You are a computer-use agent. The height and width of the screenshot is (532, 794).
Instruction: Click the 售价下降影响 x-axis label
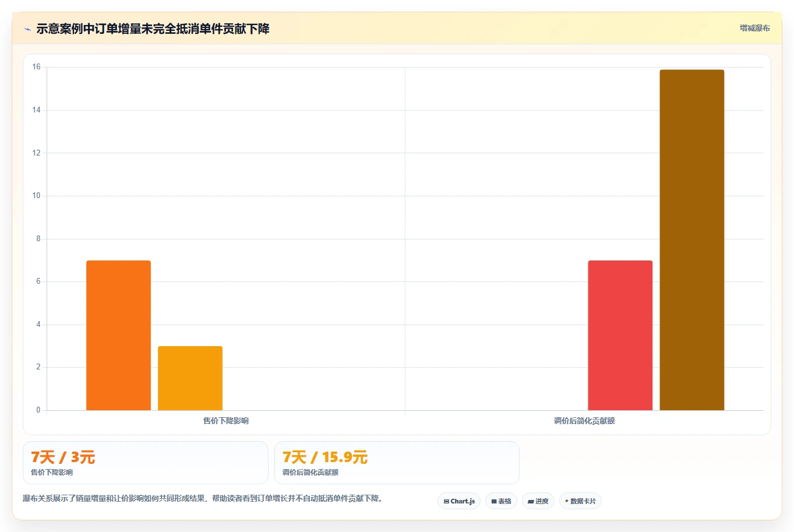point(226,421)
